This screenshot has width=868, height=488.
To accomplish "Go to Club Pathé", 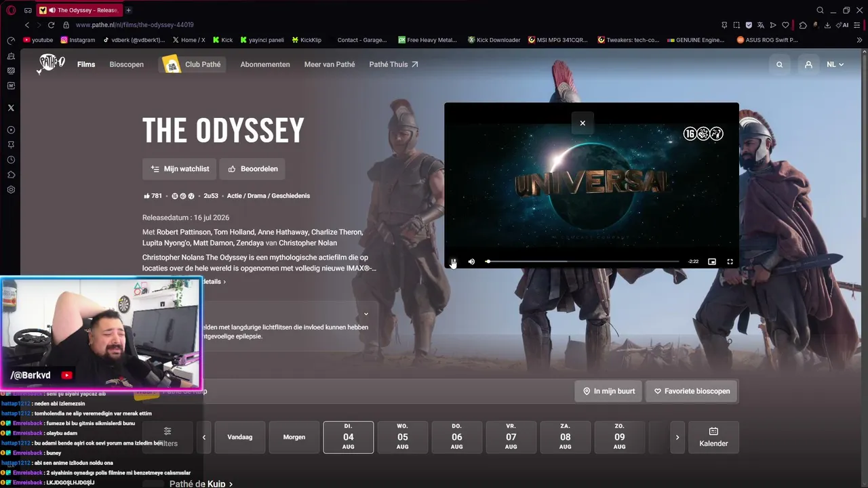I will coord(193,64).
